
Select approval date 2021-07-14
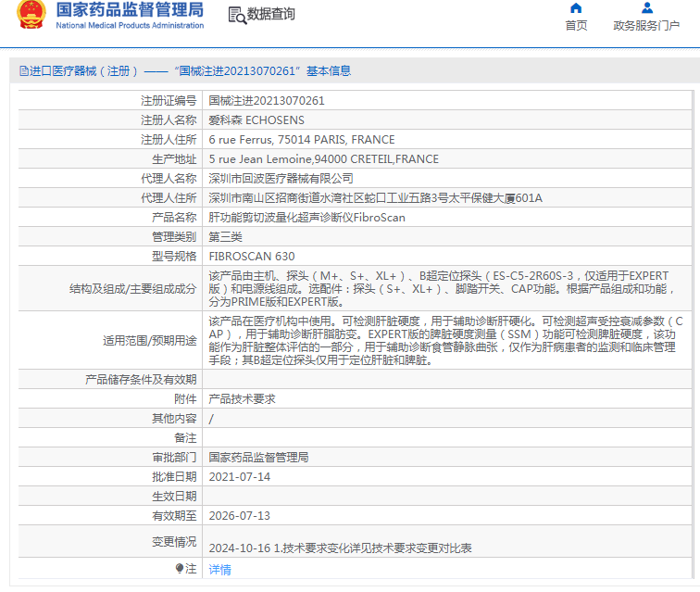point(240,477)
